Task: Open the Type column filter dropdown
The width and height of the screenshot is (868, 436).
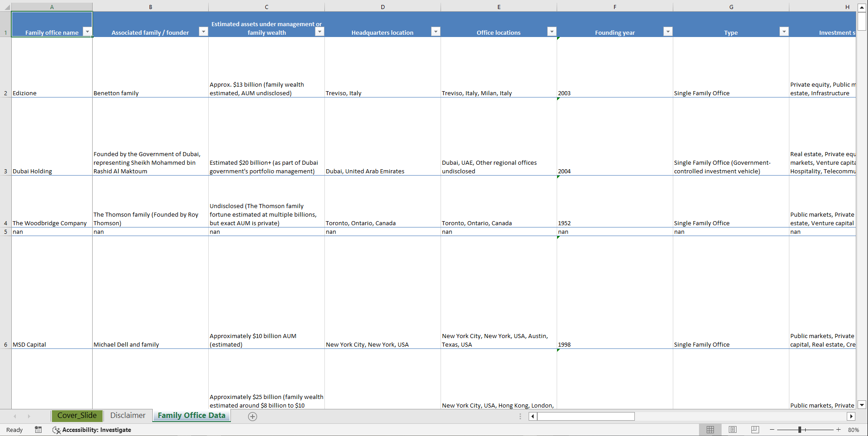Action: (x=784, y=32)
